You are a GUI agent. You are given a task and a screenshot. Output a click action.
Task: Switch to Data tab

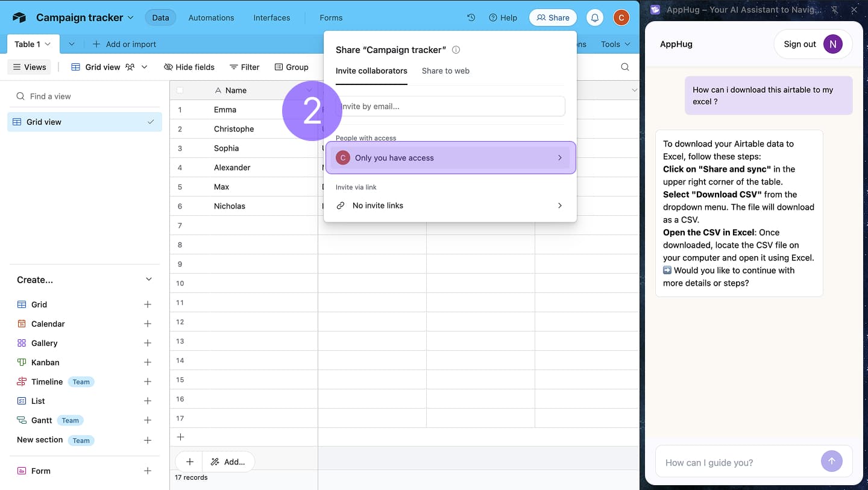pos(160,17)
